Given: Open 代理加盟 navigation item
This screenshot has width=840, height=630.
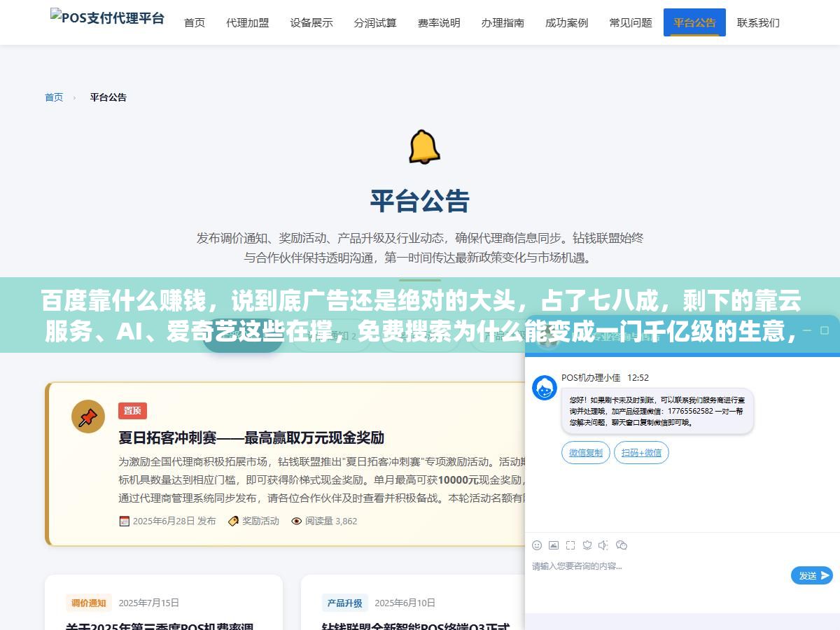Looking at the screenshot, I should pos(248,22).
